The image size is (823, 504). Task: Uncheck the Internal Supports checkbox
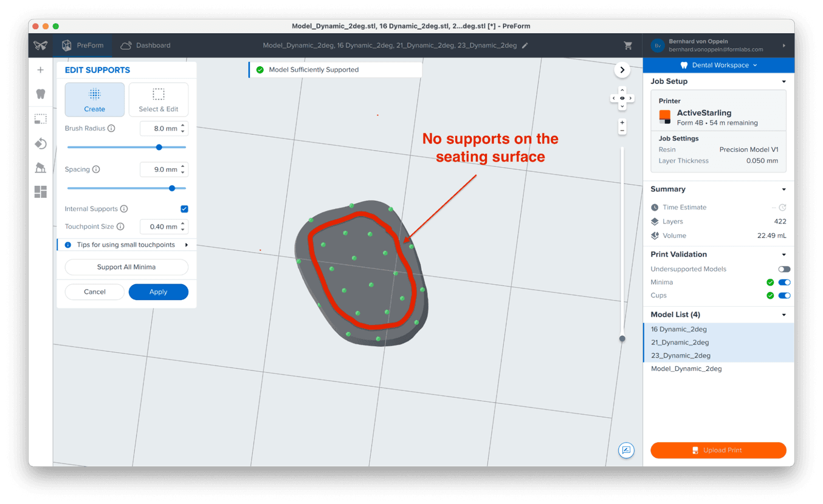tap(184, 209)
